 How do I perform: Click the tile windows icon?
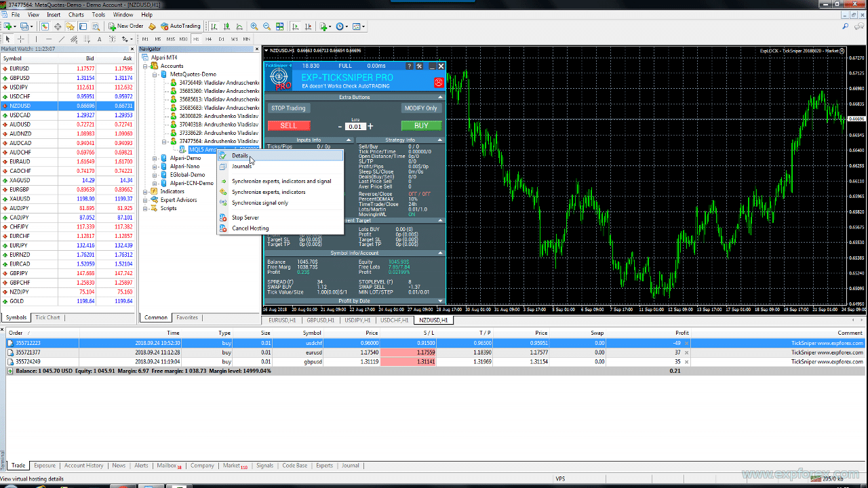coord(279,26)
